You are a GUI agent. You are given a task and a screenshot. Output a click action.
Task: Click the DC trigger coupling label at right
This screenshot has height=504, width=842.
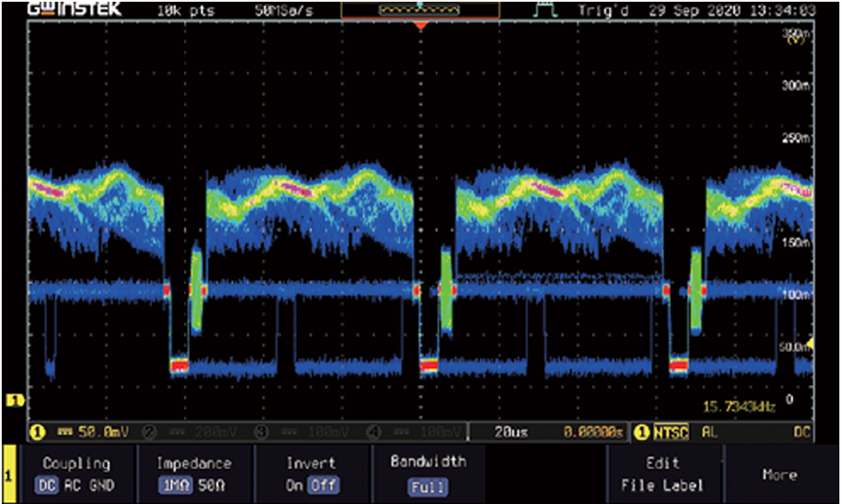802,432
